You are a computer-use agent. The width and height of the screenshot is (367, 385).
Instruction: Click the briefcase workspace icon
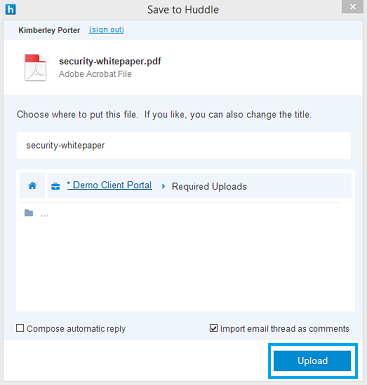pyautogui.click(x=55, y=186)
